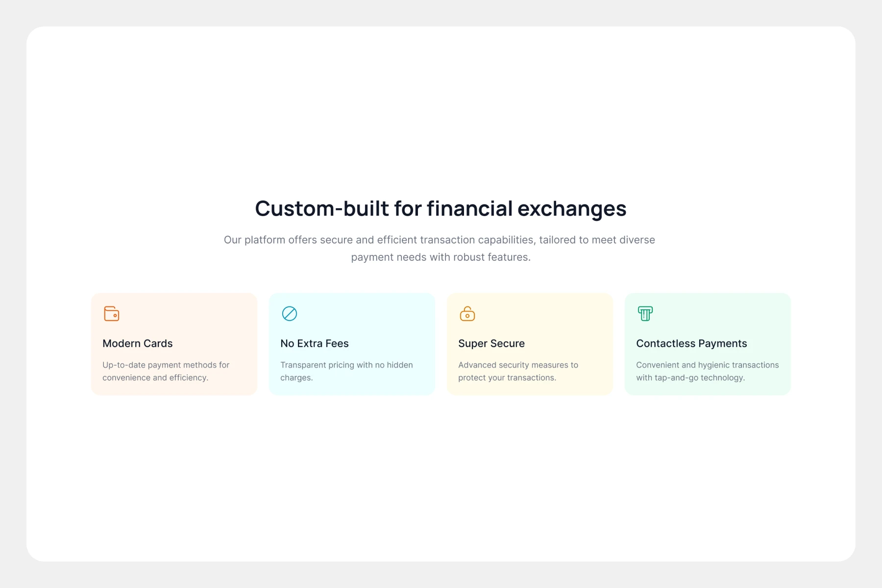882x588 pixels.
Task: Click the yellow padlock icon
Action: click(467, 314)
